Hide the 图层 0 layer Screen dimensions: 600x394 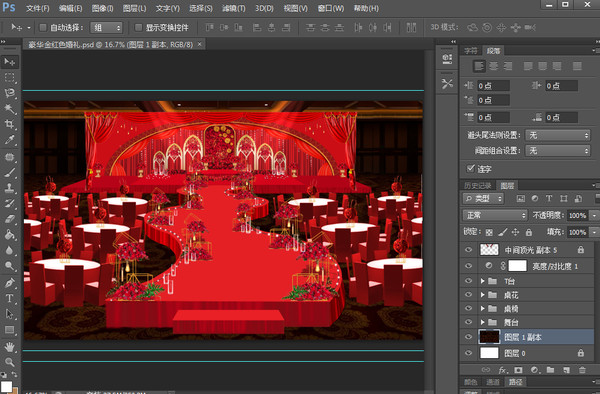coord(468,353)
